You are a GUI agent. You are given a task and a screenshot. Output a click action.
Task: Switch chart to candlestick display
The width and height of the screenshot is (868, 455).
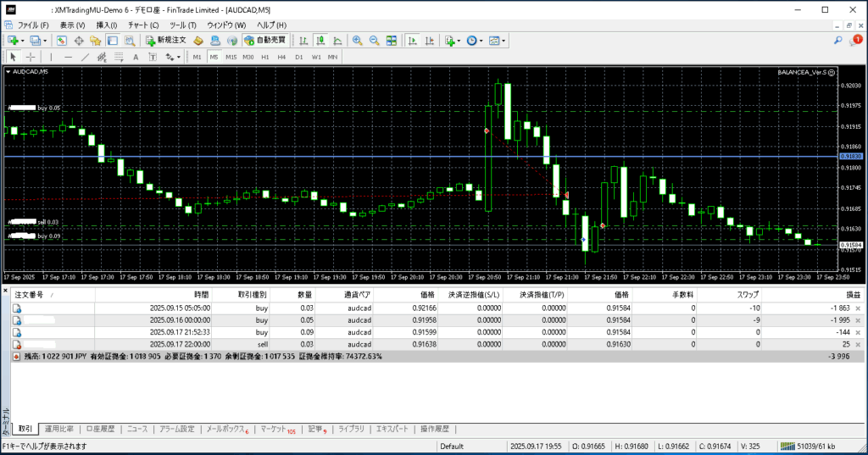(x=321, y=40)
